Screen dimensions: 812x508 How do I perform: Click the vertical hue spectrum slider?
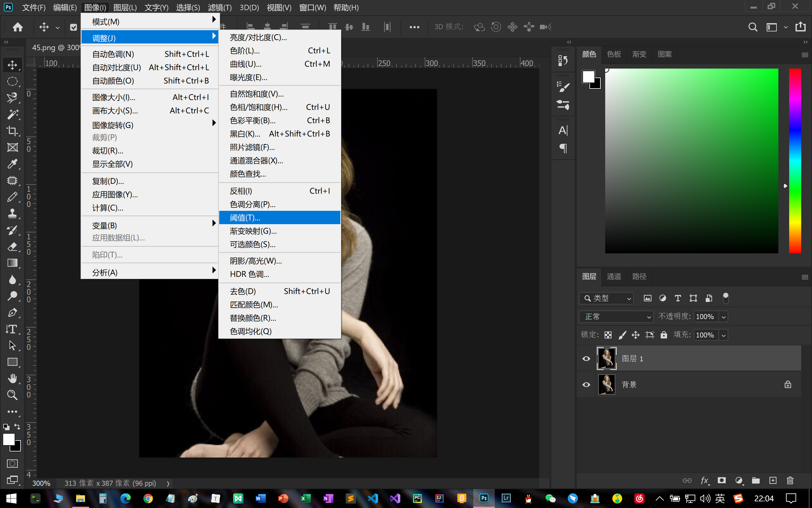[x=795, y=161]
